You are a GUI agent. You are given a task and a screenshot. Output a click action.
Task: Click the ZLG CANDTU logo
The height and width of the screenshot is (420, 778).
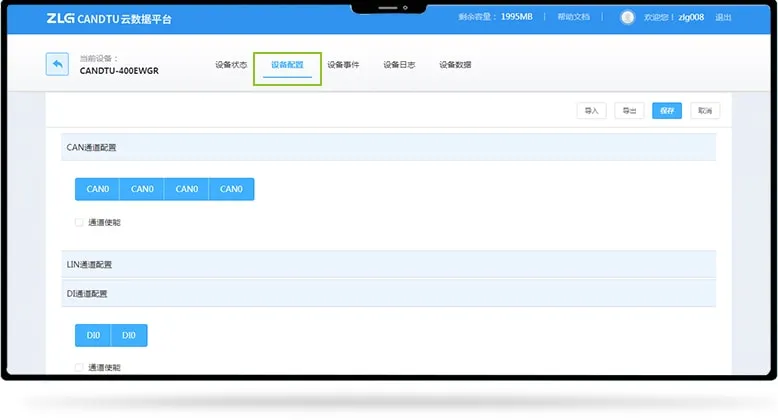[109, 18]
